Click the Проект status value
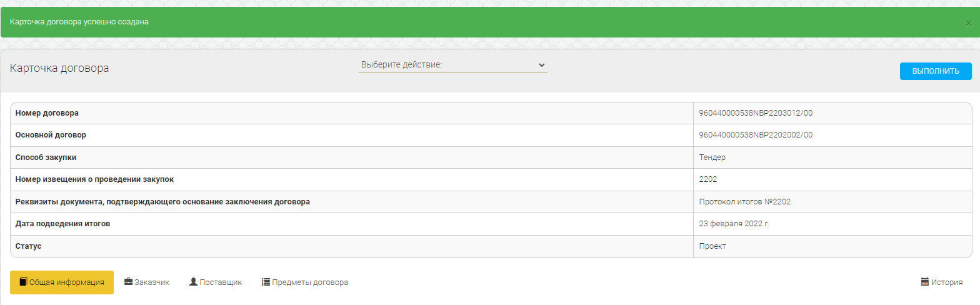The image size is (980, 305). (712, 246)
